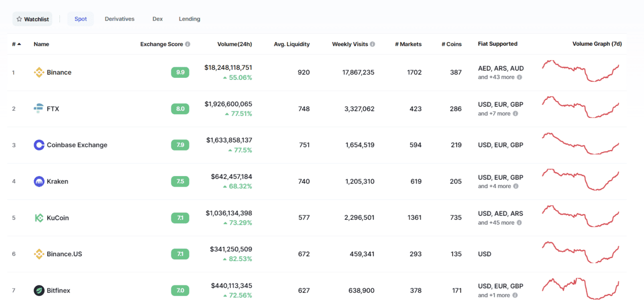
Task: Open the Dex tab
Action: pos(158,19)
